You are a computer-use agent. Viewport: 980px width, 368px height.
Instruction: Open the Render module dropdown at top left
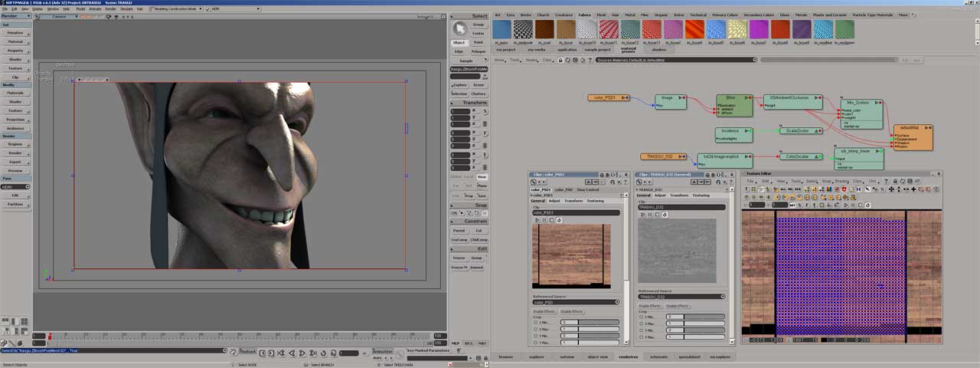click(x=15, y=15)
